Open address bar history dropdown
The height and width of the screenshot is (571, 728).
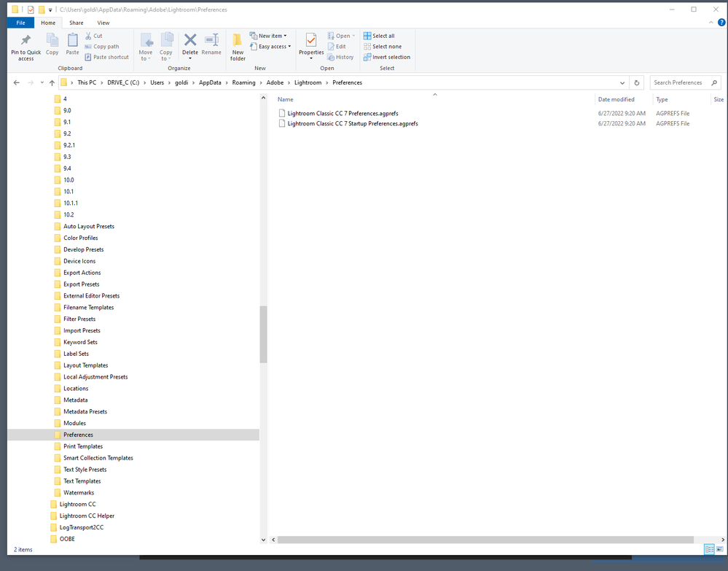point(622,82)
